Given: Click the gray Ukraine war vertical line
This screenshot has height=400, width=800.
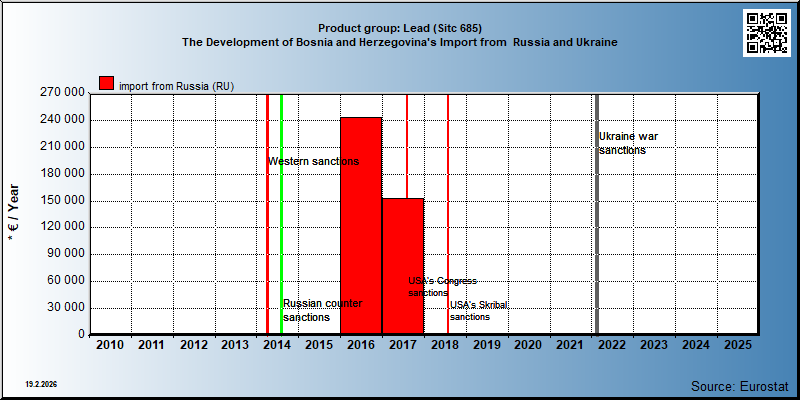Looking at the screenshot, I should point(597,214).
